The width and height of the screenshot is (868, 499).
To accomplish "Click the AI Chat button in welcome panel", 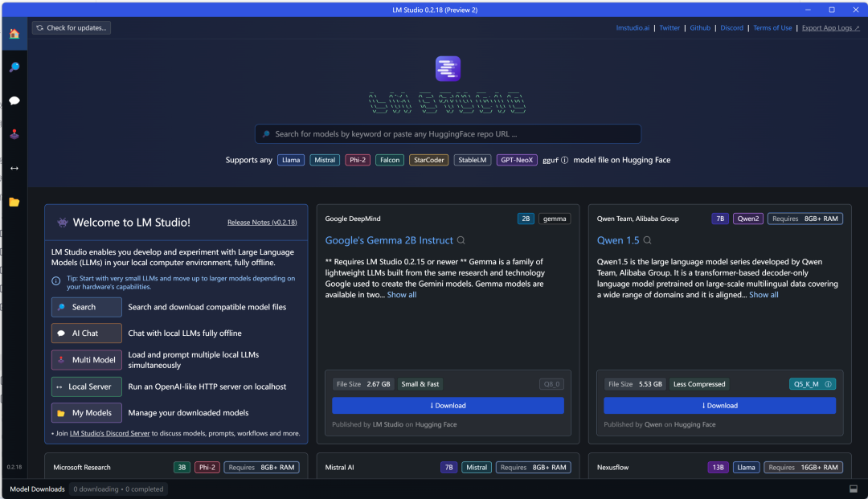I will tap(86, 333).
